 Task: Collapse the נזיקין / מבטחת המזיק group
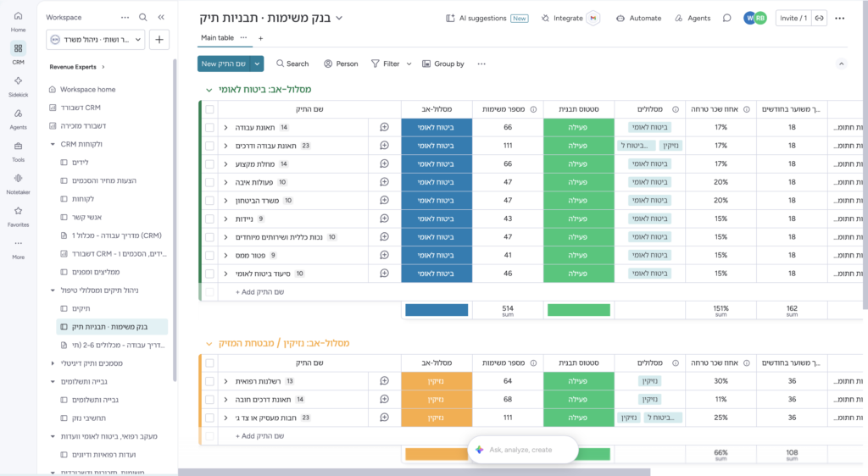[209, 343]
